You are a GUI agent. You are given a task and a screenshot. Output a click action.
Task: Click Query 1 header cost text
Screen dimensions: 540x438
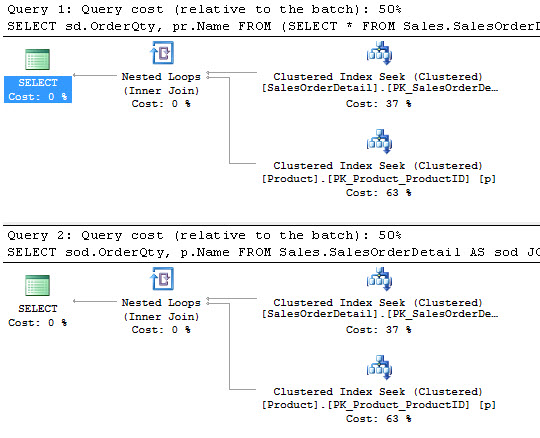[204, 9]
